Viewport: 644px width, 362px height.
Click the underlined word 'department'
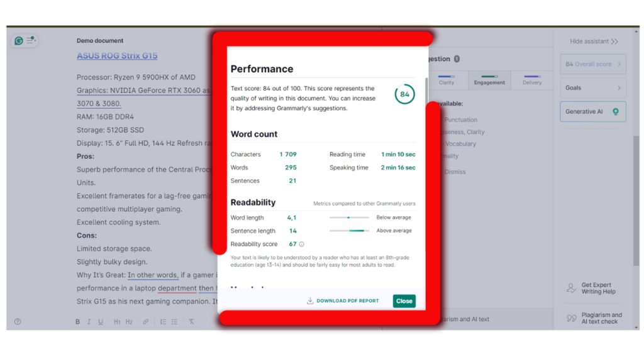click(177, 288)
